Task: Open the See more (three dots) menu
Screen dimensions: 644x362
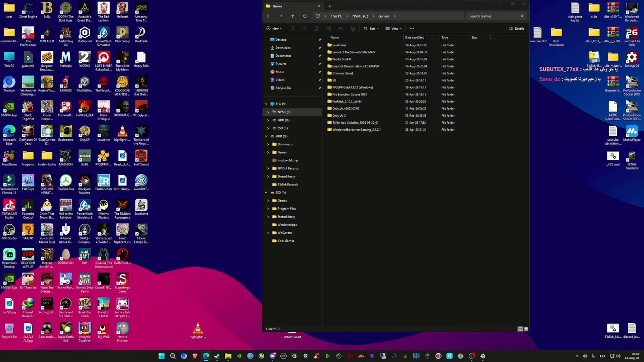Action: point(412,29)
